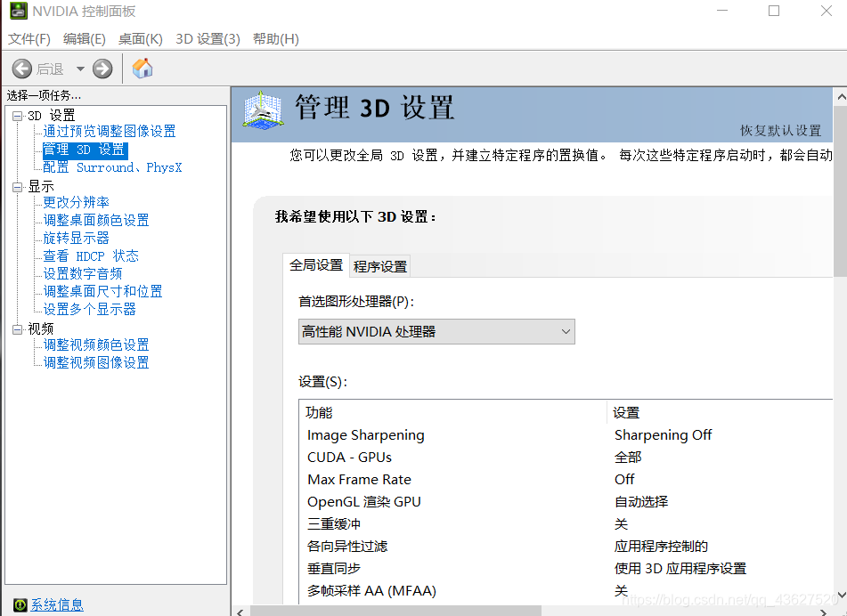
Task: Click the horizontal scrollbar left arrow
Action: coord(240,612)
